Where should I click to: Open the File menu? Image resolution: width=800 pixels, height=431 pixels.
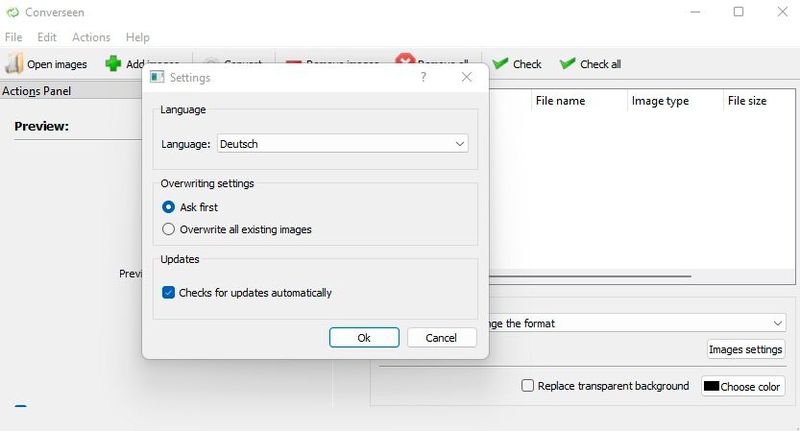(13, 37)
